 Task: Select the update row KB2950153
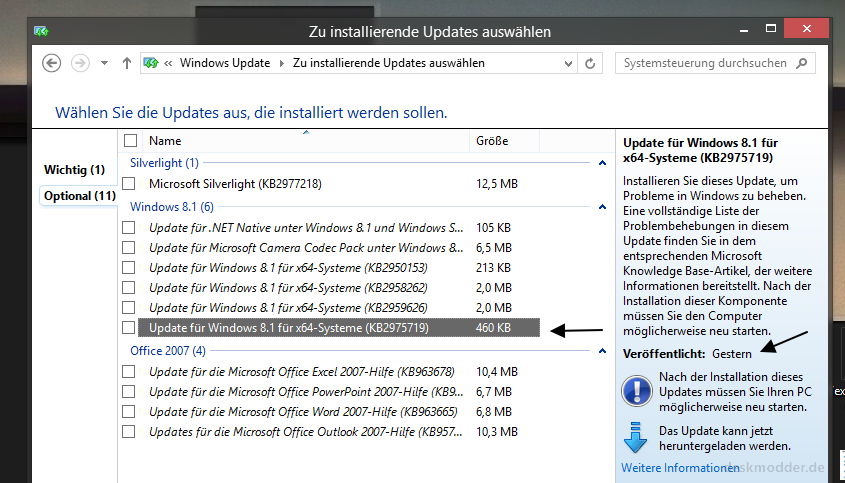(x=339, y=267)
